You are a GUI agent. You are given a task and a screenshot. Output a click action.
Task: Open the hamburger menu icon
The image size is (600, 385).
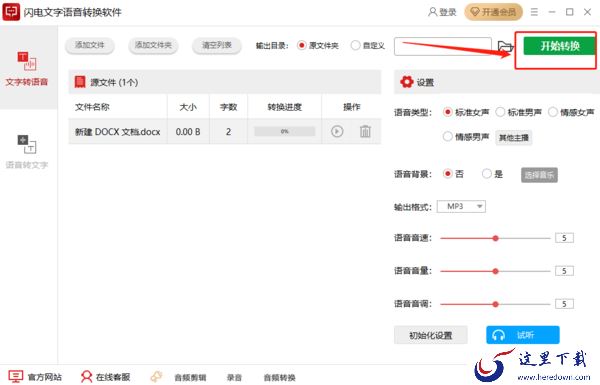(x=534, y=12)
